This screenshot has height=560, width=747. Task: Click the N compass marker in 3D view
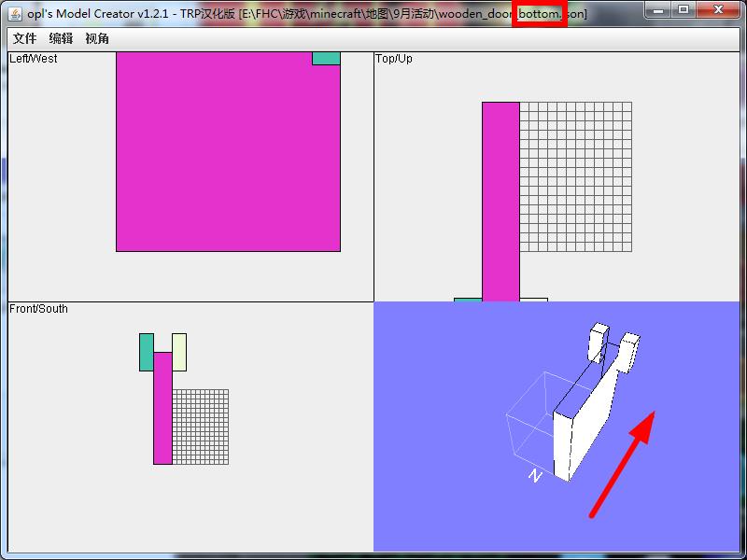pyautogui.click(x=535, y=476)
